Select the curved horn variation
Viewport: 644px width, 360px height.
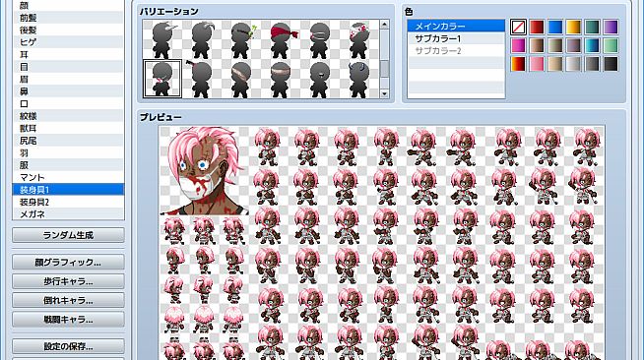202,39
